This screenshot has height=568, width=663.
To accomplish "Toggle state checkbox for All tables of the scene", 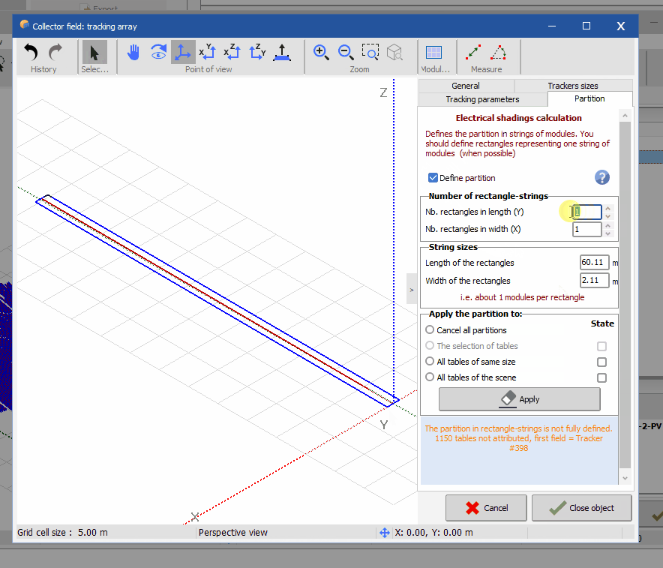I will tap(602, 378).
